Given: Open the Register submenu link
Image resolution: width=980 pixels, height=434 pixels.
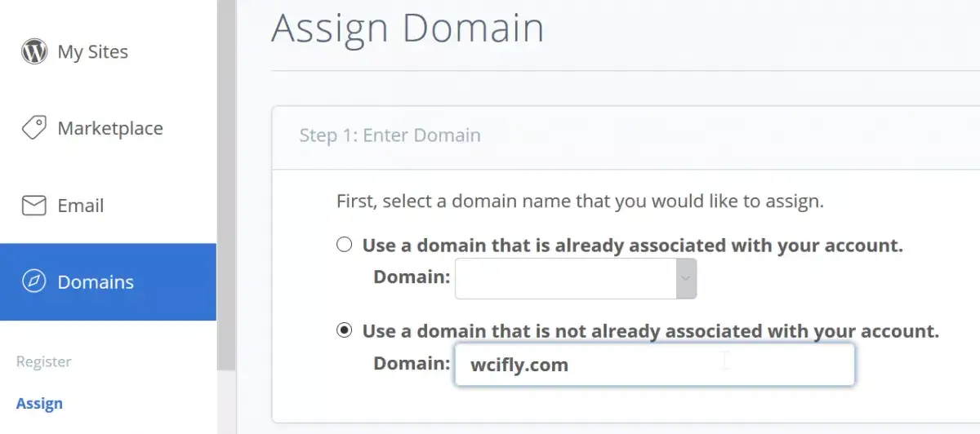Looking at the screenshot, I should tap(43, 361).
